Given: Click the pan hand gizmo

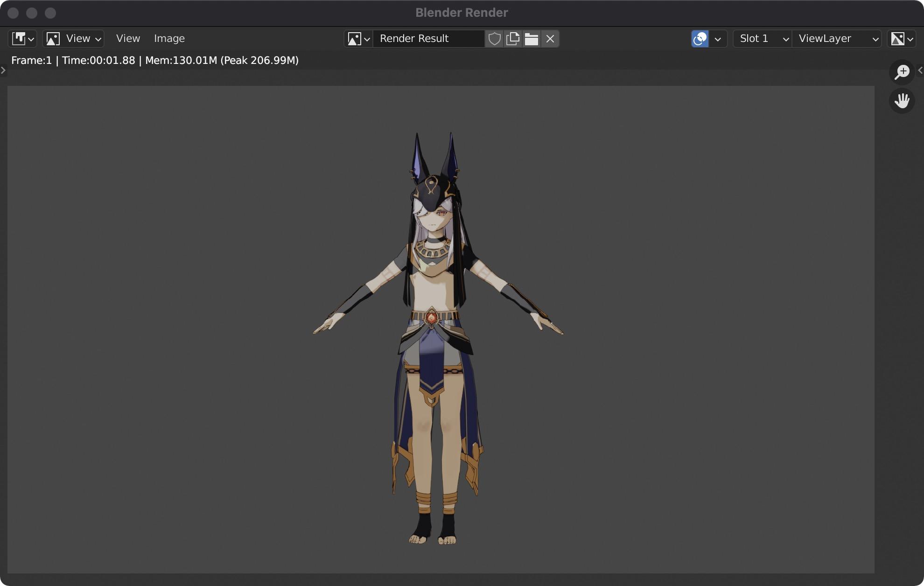Looking at the screenshot, I should click(902, 101).
